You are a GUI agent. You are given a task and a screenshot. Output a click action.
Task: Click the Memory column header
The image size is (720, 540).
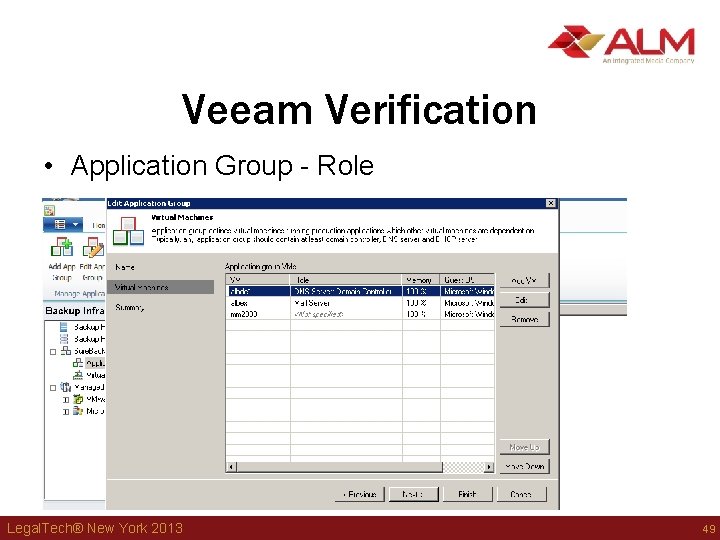click(421, 280)
